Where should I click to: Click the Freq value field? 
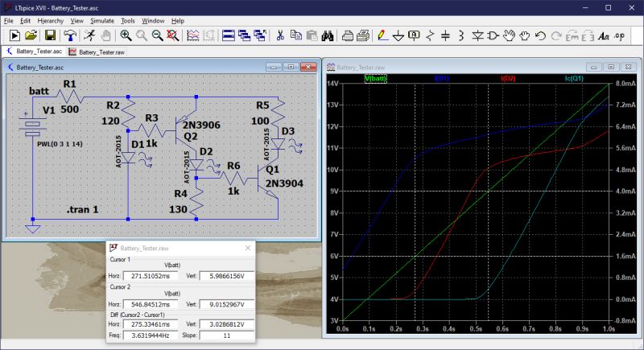pos(151,336)
